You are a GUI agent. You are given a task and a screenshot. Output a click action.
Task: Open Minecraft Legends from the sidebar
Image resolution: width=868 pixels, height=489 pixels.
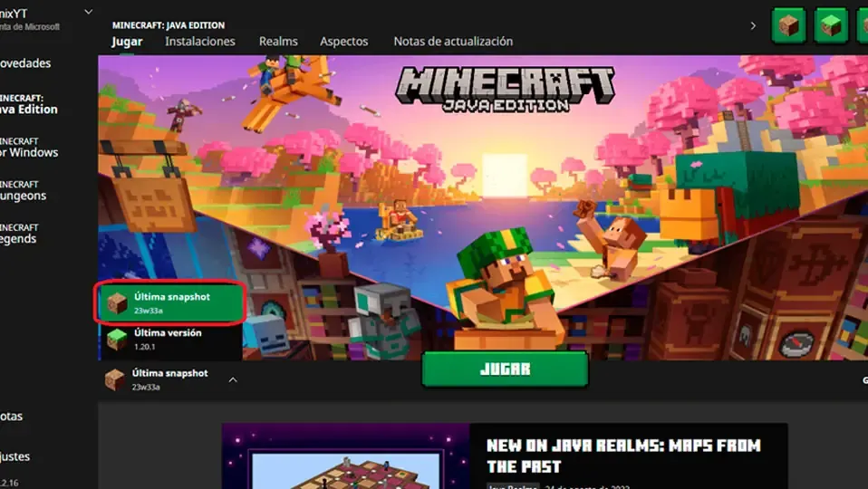point(22,234)
